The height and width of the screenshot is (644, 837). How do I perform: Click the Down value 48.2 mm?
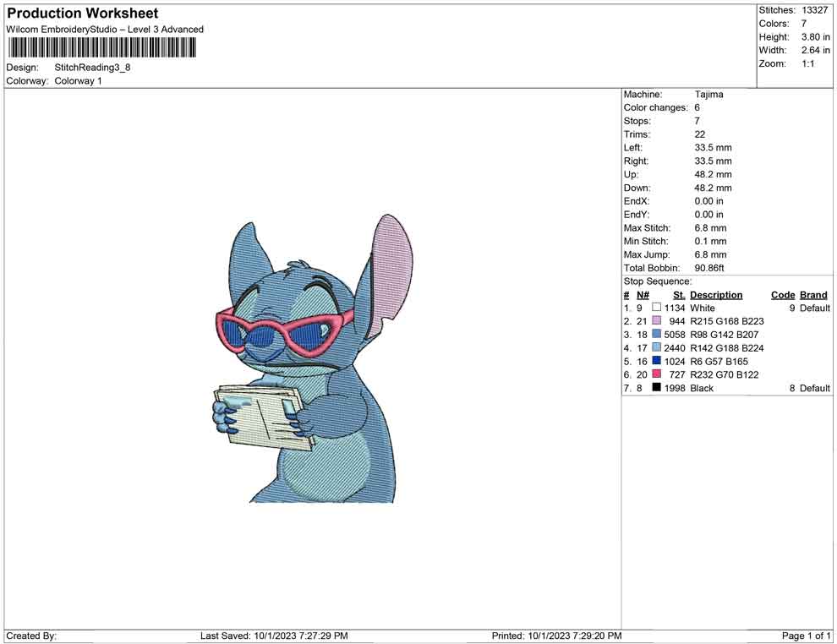coord(714,188)
